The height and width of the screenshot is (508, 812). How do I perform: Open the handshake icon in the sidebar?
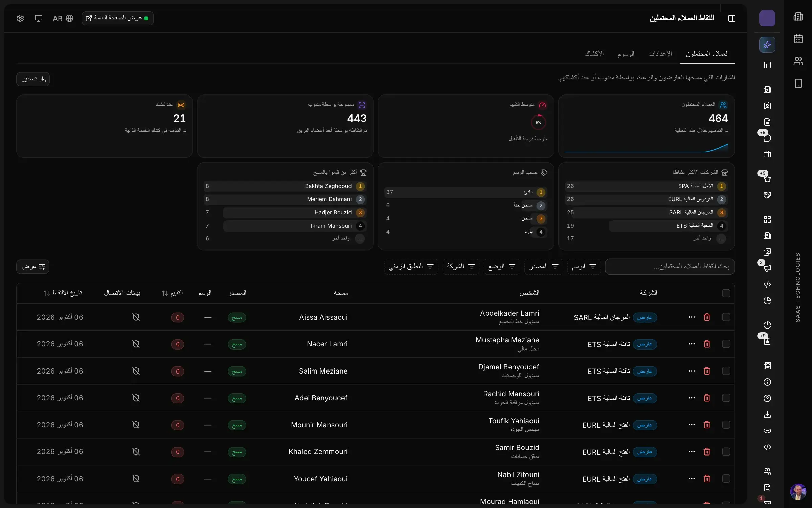(767, 195)
